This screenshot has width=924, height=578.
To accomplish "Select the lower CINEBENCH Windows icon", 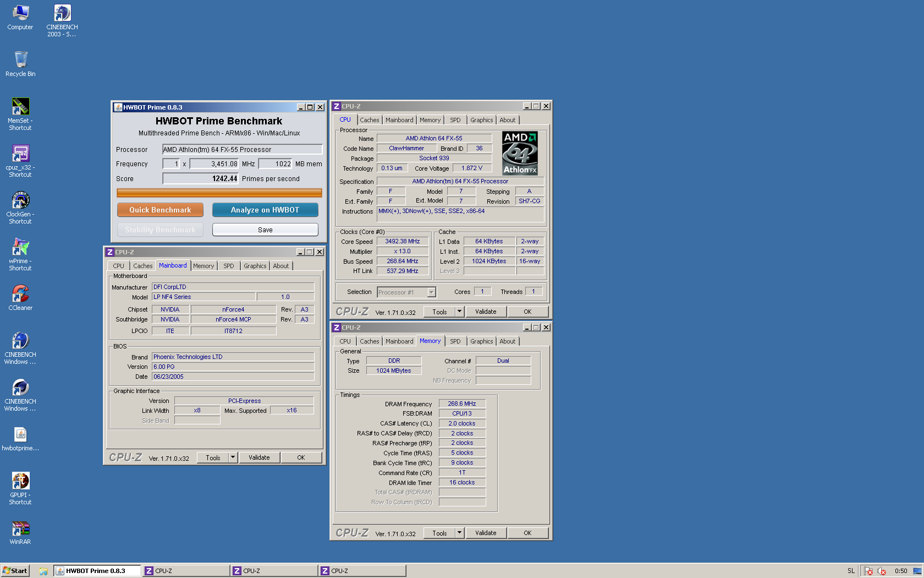I will pyautogui.click(x=20, y=395).
